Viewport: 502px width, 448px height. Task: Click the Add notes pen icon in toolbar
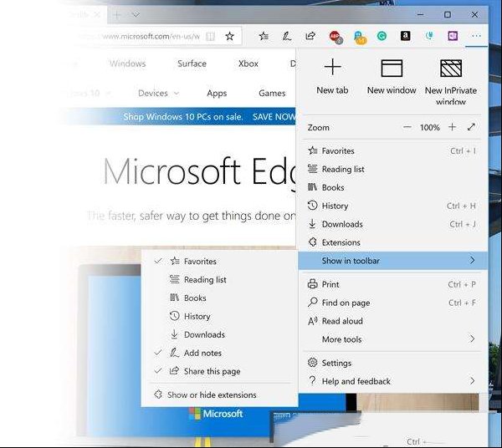click(286, 36)
